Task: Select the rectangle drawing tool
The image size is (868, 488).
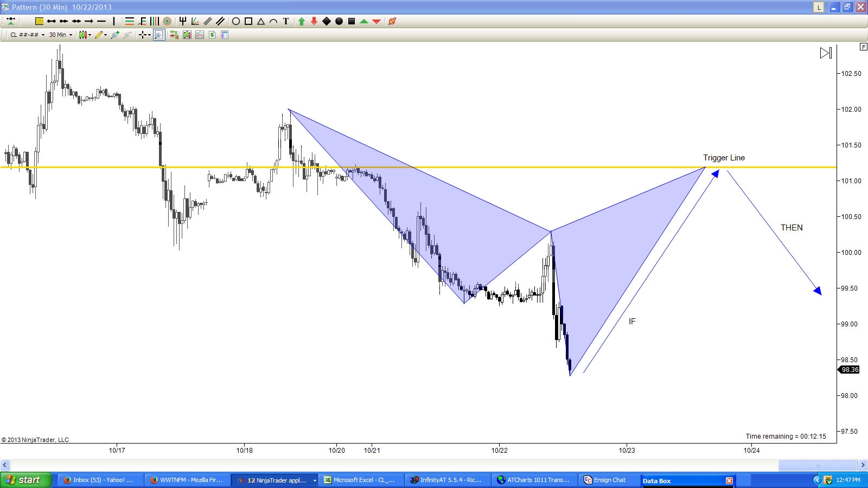Action: pos(248,21)
